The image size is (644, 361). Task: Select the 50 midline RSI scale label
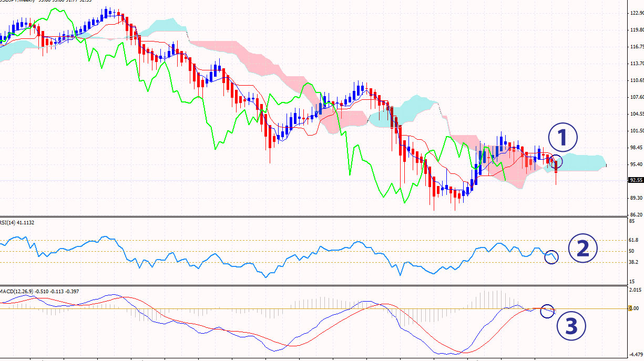[632, 251]
